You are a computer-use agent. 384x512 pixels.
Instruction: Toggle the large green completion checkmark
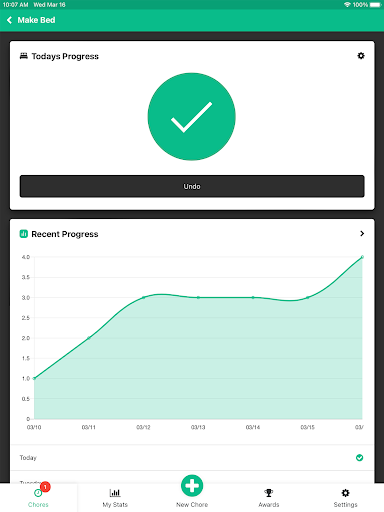(x=192, y=117)
